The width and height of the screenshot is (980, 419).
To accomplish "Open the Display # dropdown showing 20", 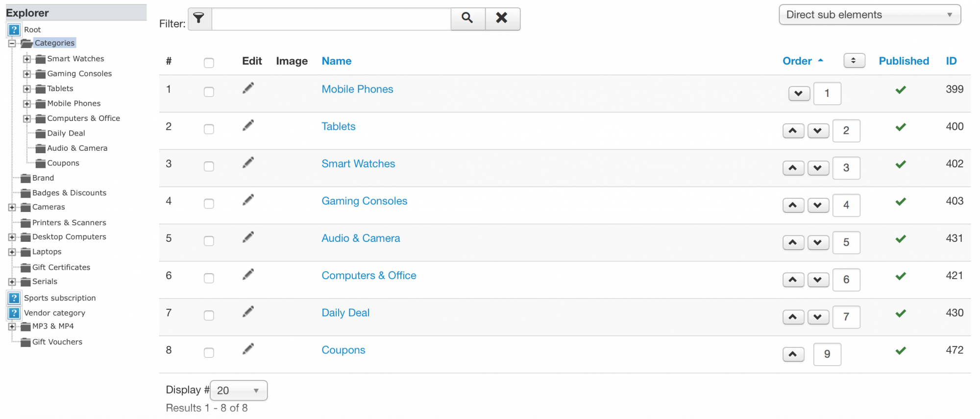I will [x=239, y=391].
